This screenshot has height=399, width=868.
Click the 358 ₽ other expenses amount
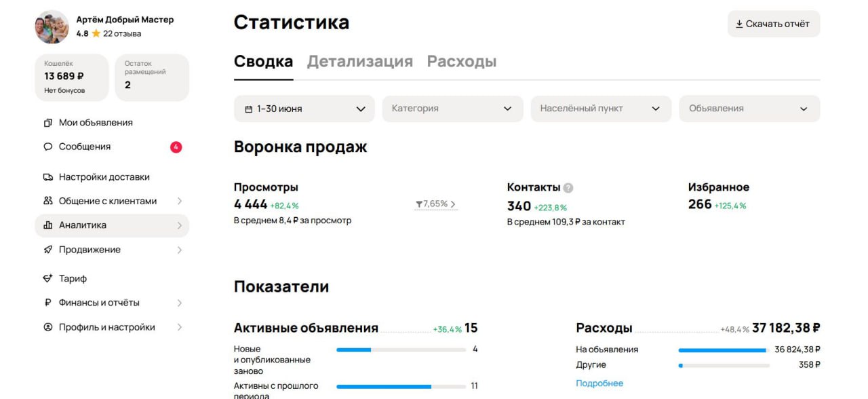[810, 365]
